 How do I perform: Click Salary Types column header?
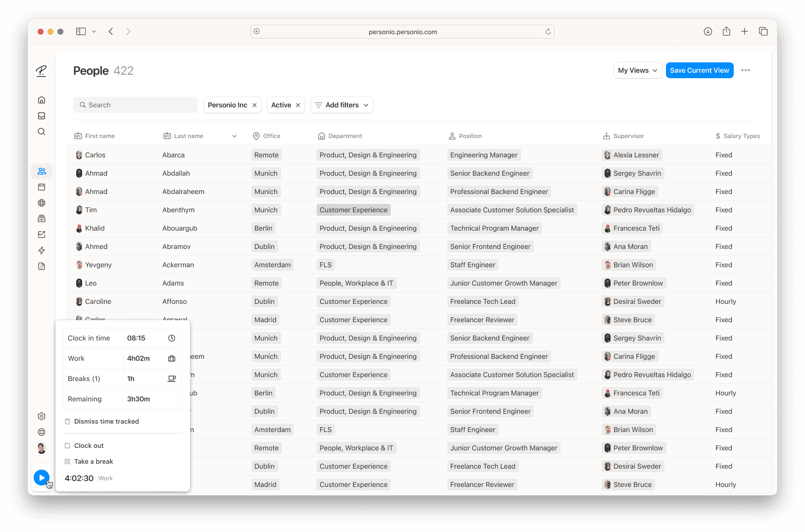737,136
